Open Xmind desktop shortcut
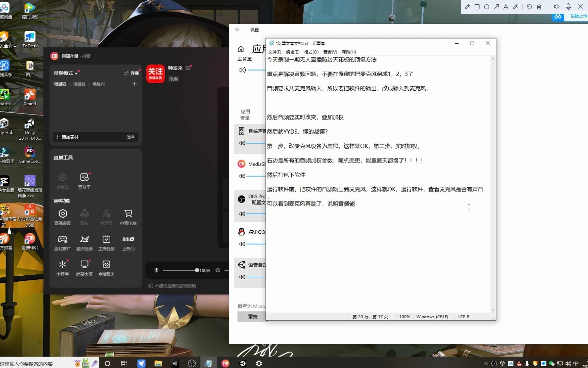Screen dimensions: 588x368 (x=30, y=97)
